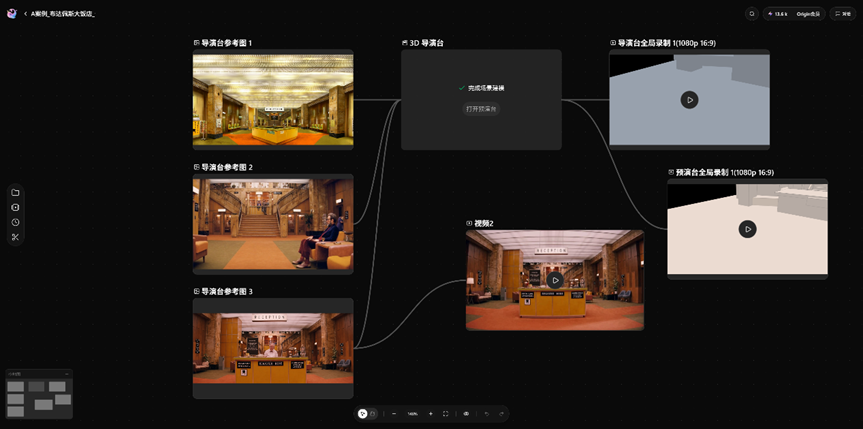Click image icon beside 导演台参考图 2 title
Viewport: 863px width, 429px height.
tap(196, 167)
